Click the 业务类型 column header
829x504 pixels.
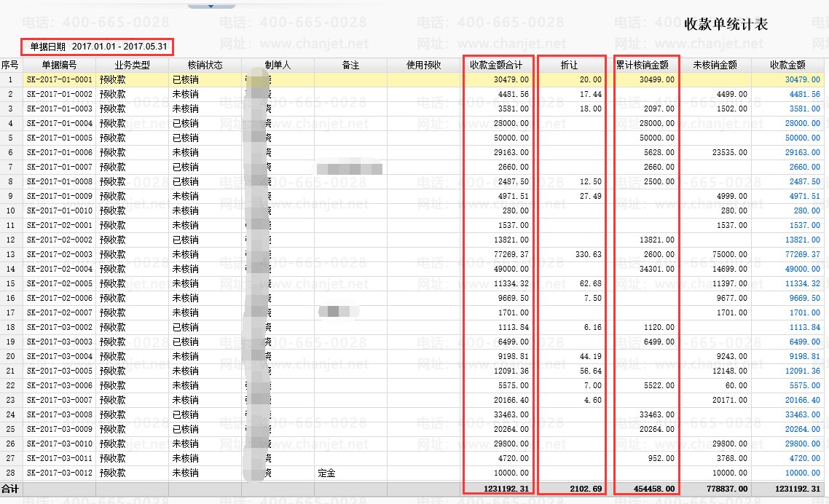coord(132,65)
